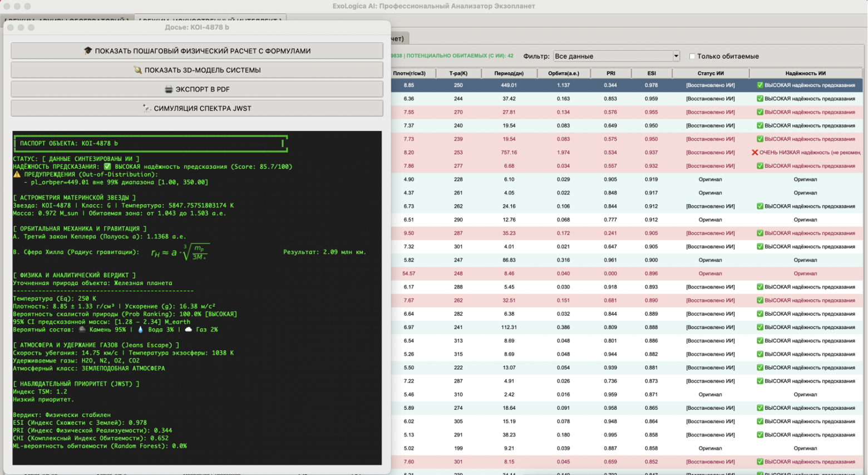Viewport: 868px width, 475px height.
Task: Enable the Только обитаемые checkbox
Action: [x=692, y=56]
